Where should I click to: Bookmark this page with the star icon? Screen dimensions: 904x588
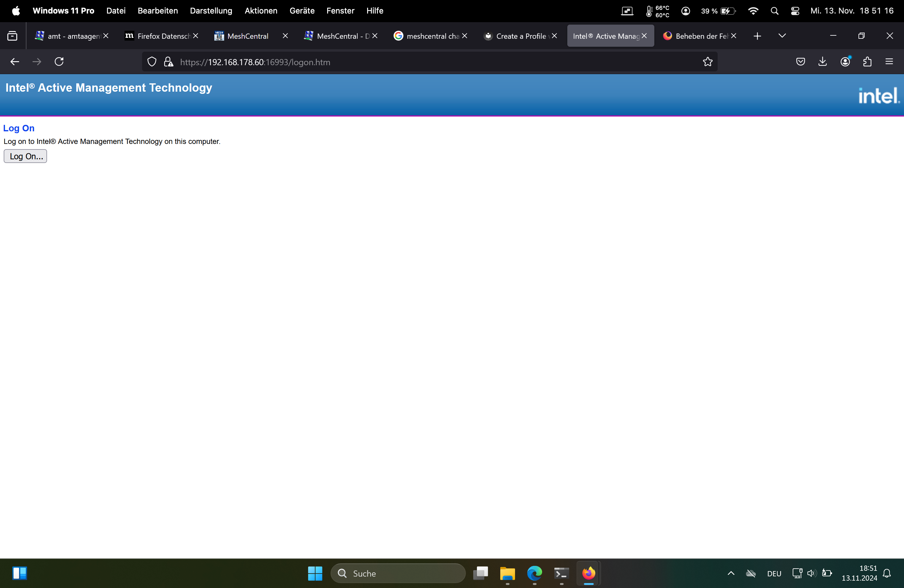(707, 62)
